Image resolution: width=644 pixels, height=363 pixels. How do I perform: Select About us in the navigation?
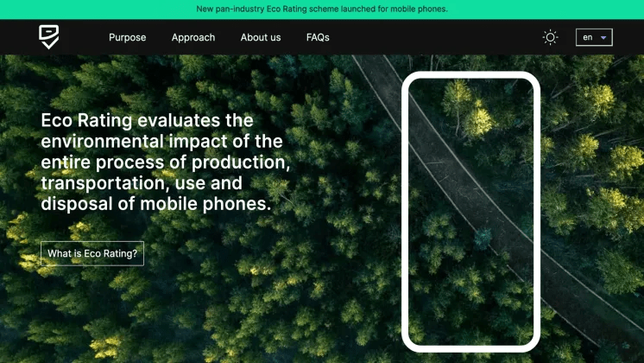tap(261, 37)
